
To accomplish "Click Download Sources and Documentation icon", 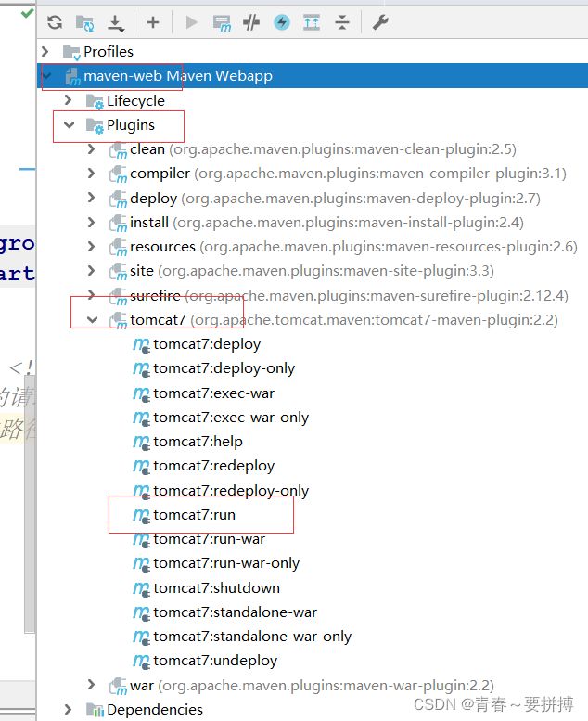I will click(x=115, y=23).
